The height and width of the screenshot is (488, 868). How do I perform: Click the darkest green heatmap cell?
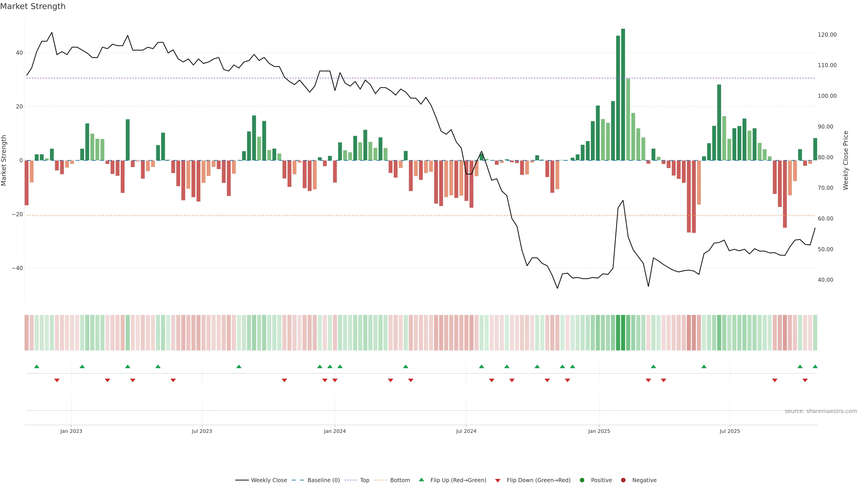(x=623, y=332)
